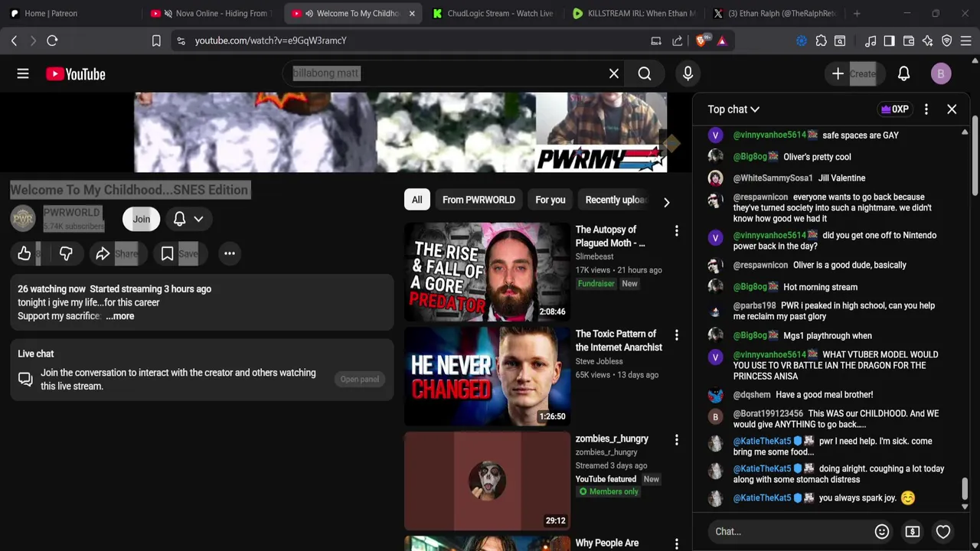
Task: Select the From PWRWORLD filter chip
Action: [x=479, y=200]
